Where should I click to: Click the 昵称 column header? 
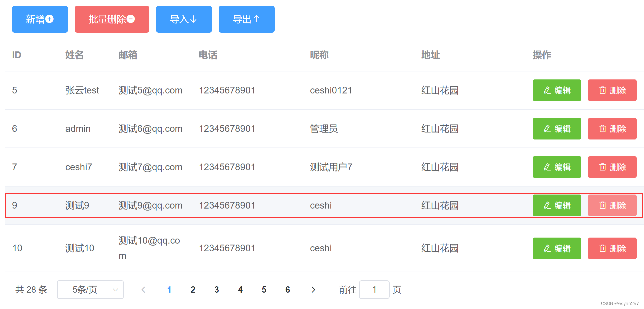tap(319, 55)
